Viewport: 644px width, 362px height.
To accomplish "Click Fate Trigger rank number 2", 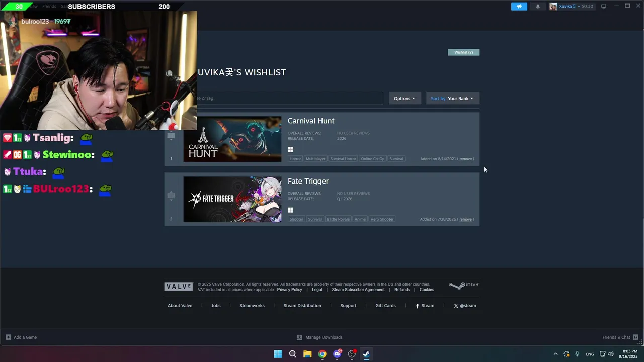I will [x=171, y=219].
